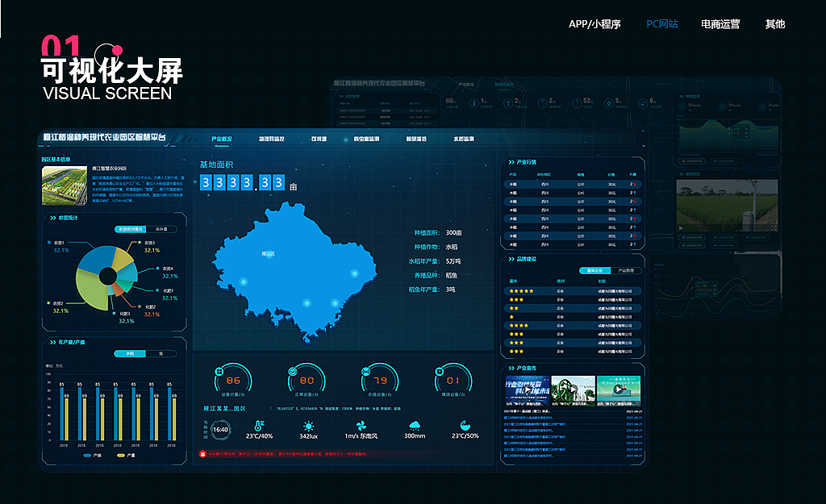
Task: Open the middle promo video thumbnail in 产业宣传
Action: click(x=574, y=390)
